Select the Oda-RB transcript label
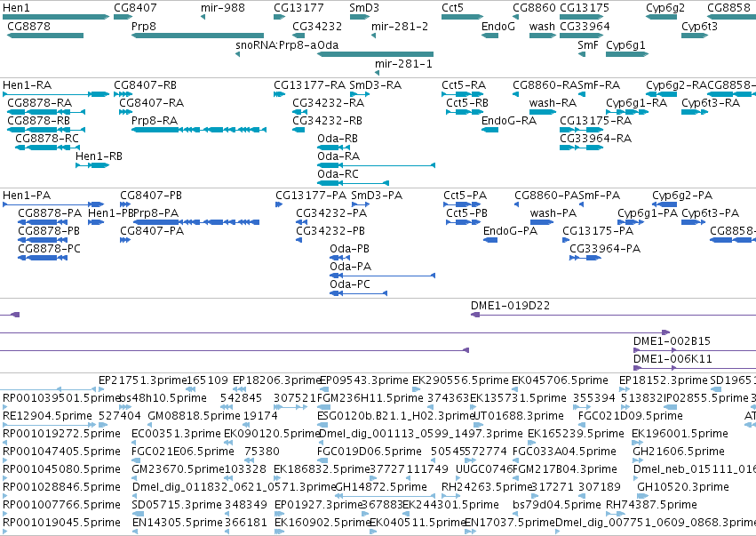 point(338,139)
